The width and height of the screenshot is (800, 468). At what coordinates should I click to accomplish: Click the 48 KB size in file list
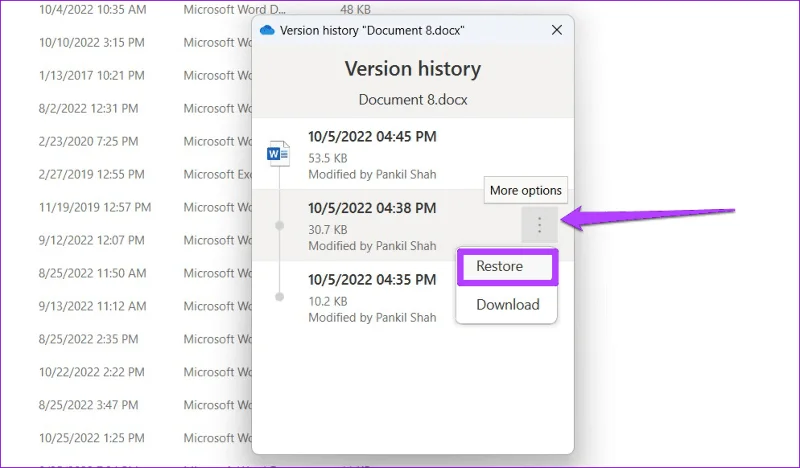[356, 10]
